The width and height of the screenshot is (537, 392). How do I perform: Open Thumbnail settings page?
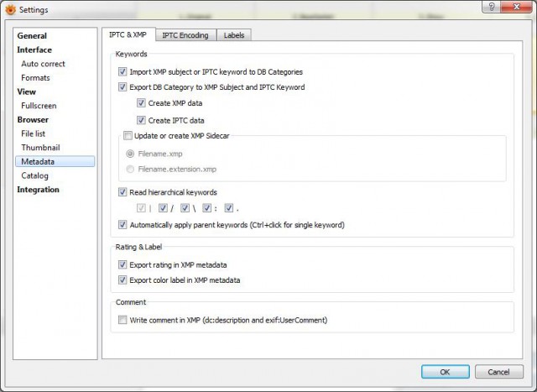[x=40, y=148]
